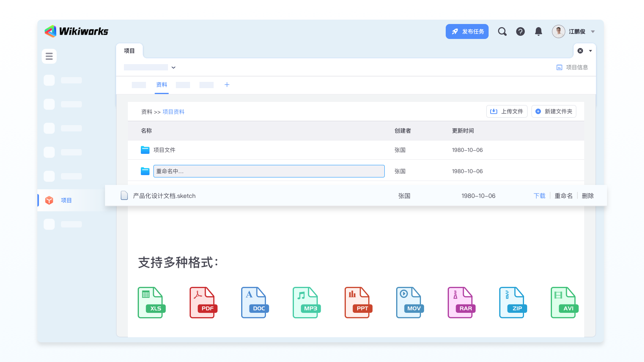Open the project selector dropdown chevron
Viewport: 644px width, 362px height.
173,67
